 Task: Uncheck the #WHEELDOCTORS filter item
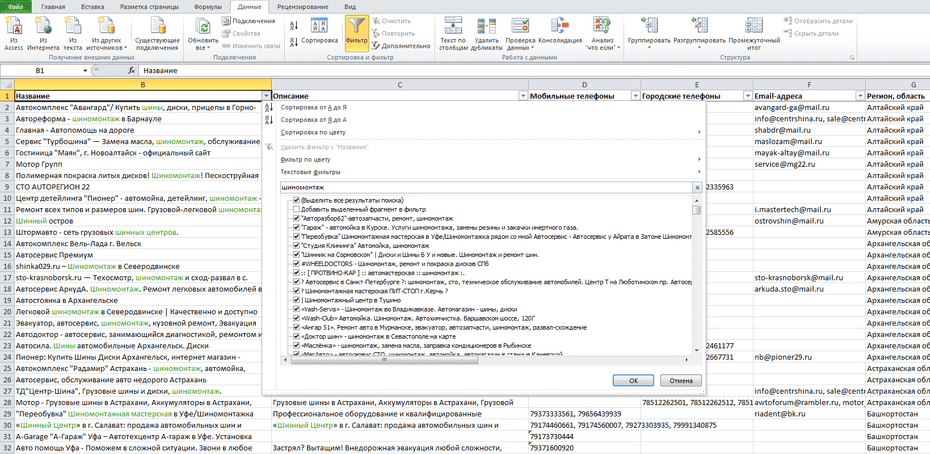297,263
